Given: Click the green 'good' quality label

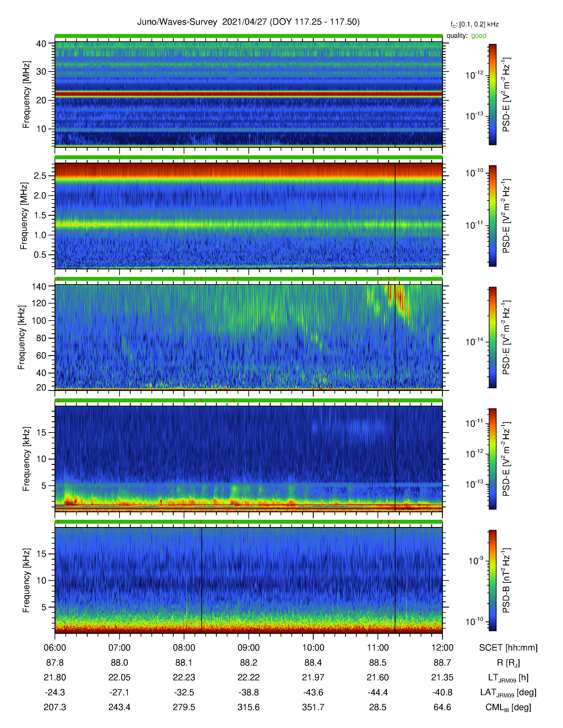Looking at the screenshot, I should coord(479,36).
